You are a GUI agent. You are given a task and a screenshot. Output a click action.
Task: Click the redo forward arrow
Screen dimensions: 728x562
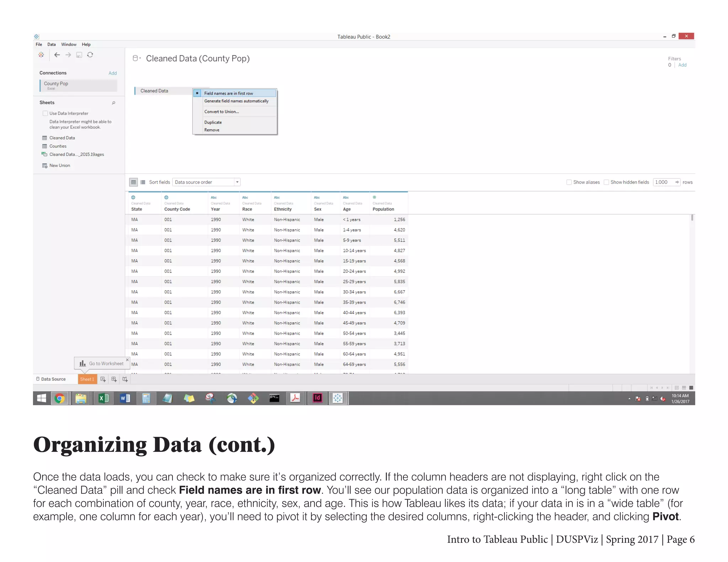coord(68,55)
